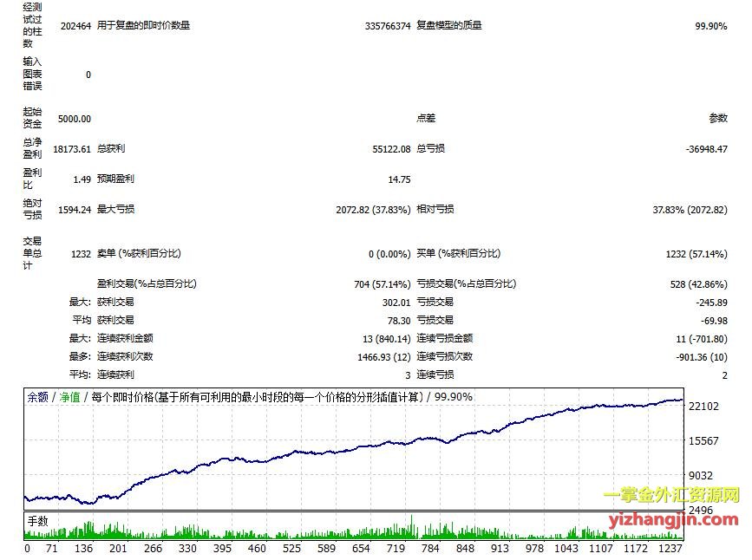
Task: Select the 余额 legend label in chart
Action: (37, 397)
